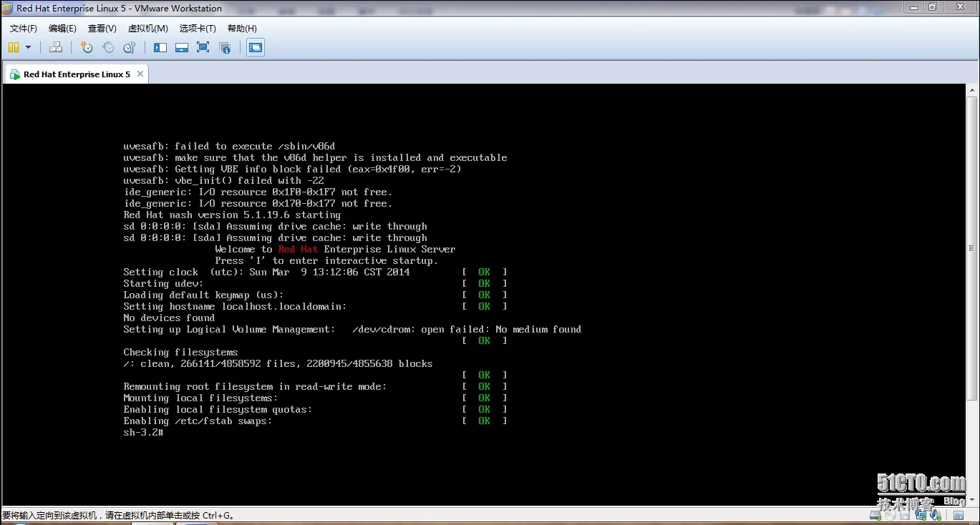Click the red 'Red Hat' welcome text
The height and width of the screenshot is (525, 980).
[x=298, y=249]
